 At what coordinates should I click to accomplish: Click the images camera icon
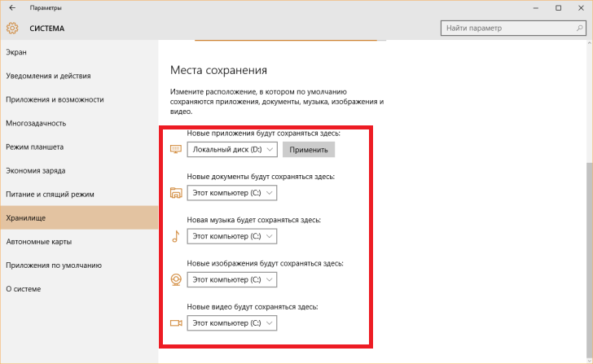[176, 279]
